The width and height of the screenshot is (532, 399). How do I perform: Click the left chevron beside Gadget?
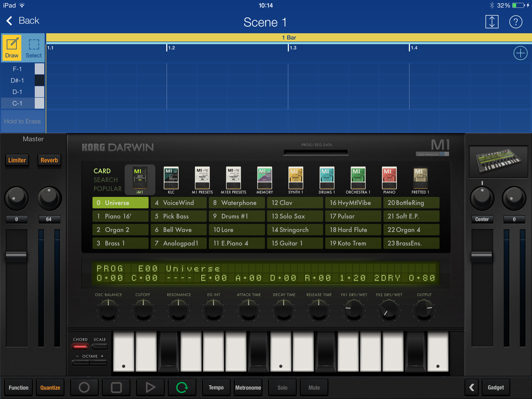point(472,387)
